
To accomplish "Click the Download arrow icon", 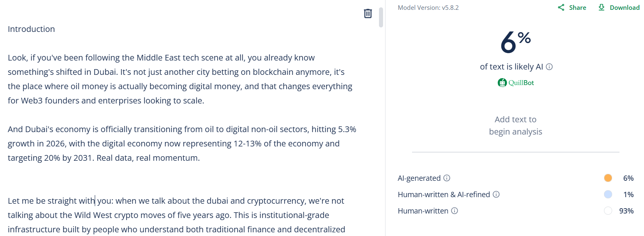I will tap(602, 7).
